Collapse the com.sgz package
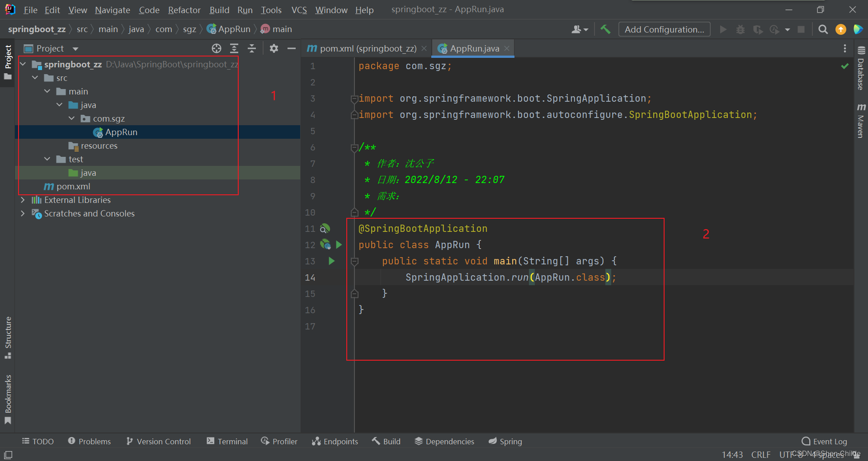The height and width of the screenshot is (461, 868). 72,118
